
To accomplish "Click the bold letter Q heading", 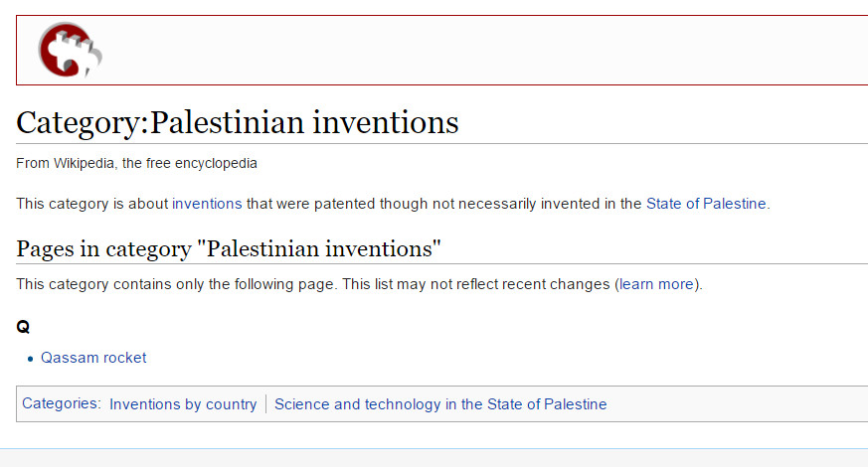I will coord(23,327).
